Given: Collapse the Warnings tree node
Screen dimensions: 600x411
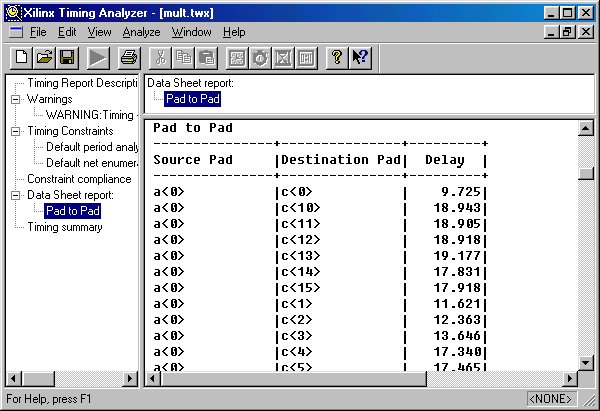Looking at the screenshot, I should [15, 99].
